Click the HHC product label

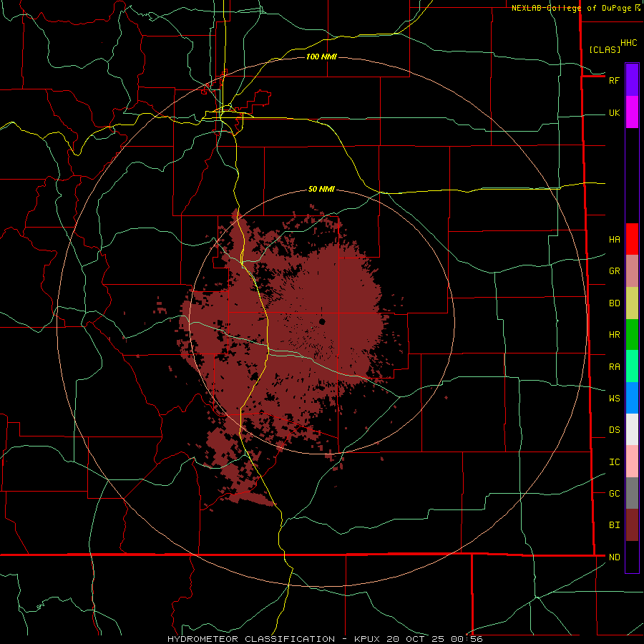tap(629, 43)
